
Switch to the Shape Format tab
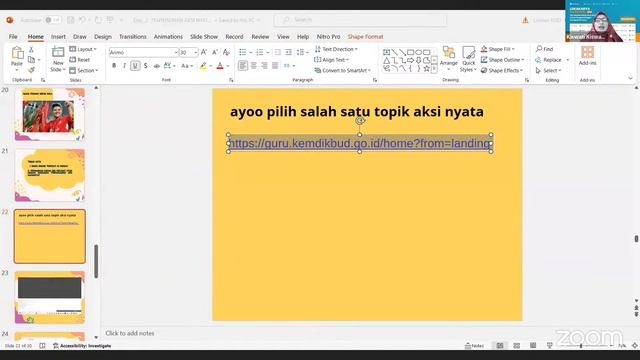coord(365,37)
